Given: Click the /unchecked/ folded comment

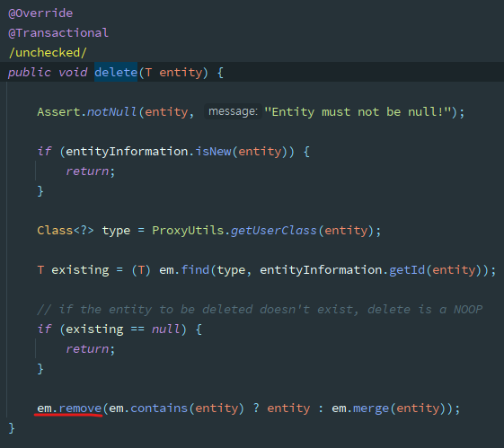Looking at the screenshot, I should point(48,52).
